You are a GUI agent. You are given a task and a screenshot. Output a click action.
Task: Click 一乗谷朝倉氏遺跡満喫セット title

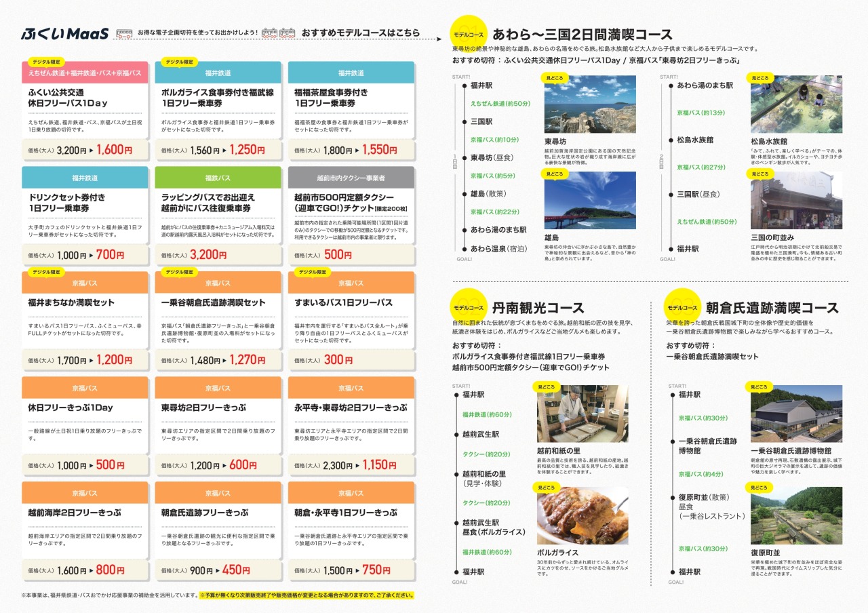pyautogui.click(x=214, y=302)
